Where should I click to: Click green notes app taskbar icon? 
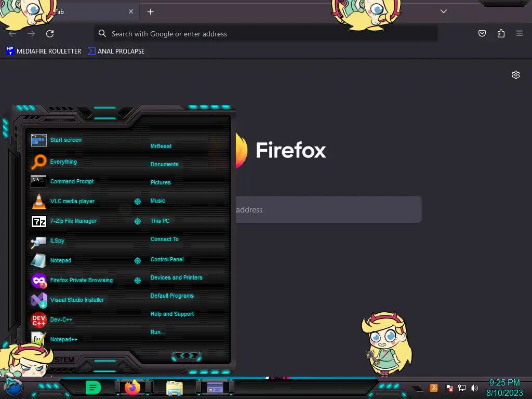click(94, 388)
